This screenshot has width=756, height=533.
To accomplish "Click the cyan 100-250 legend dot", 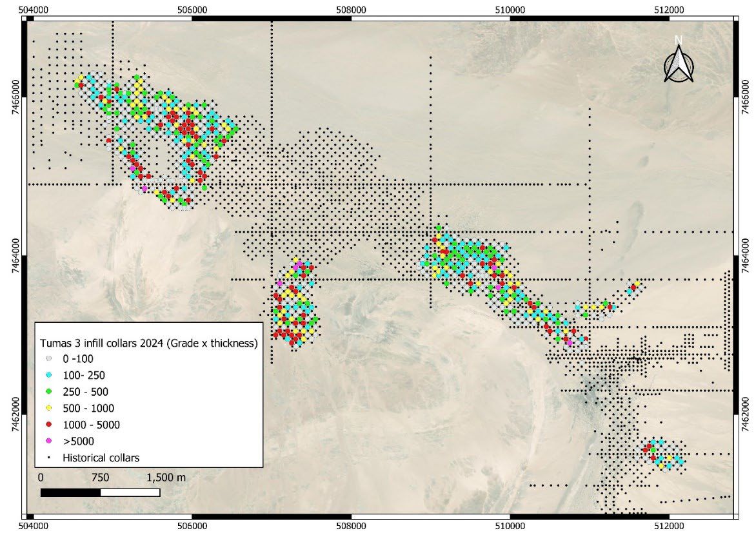I will click(49, 375).
